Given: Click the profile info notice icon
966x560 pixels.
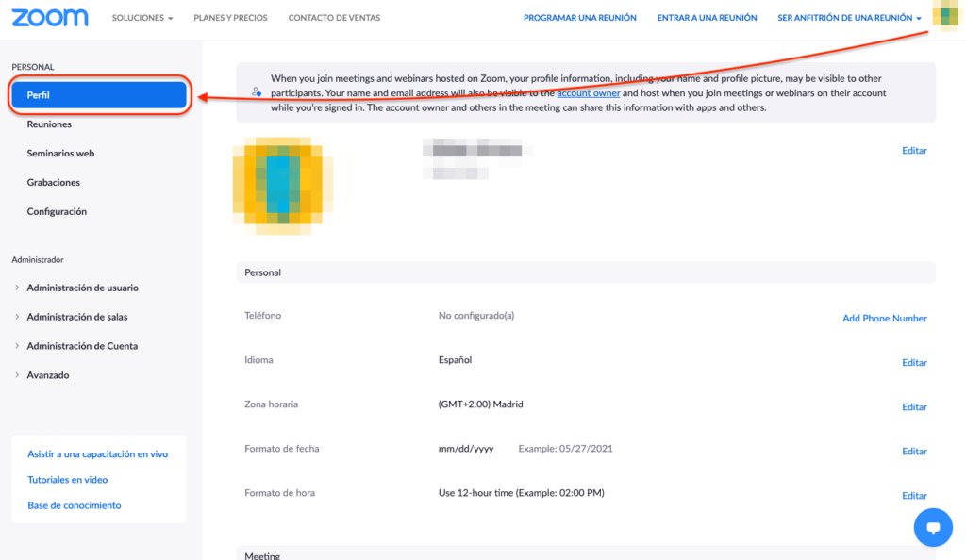Looking at the screenshot, I should coord(257,91).
